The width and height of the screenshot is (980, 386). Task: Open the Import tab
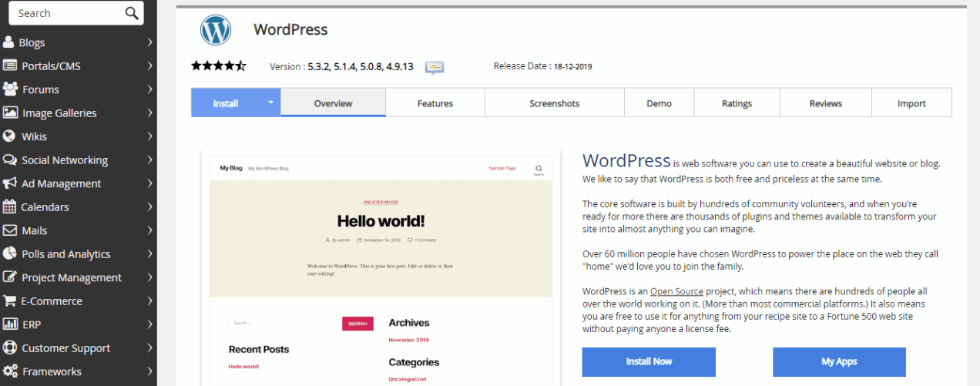tap(911, 103)
